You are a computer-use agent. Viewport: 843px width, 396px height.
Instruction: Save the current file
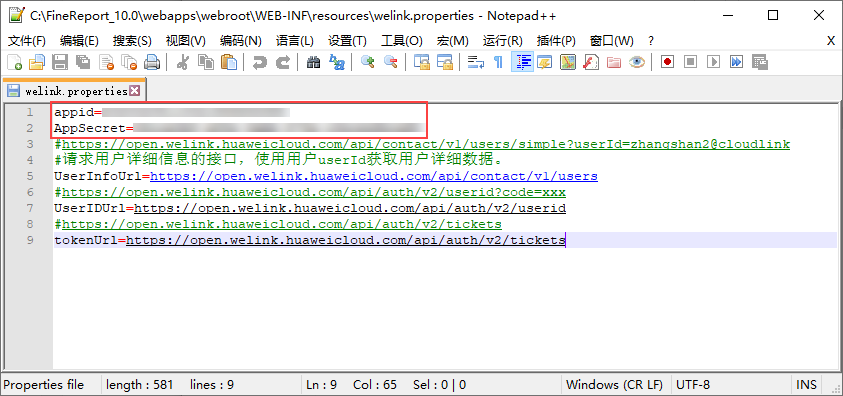pyautogui.click(x=59, y=62)
